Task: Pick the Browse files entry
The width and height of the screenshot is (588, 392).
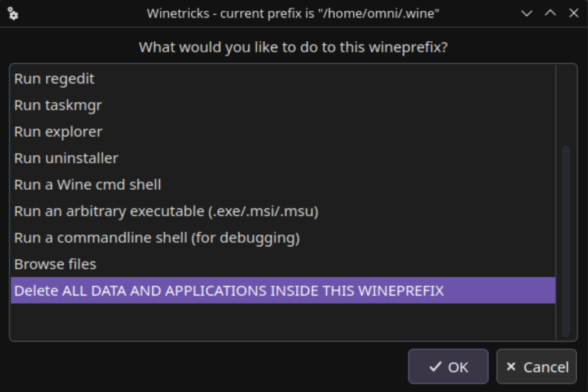Action: [x=283, y=264]
